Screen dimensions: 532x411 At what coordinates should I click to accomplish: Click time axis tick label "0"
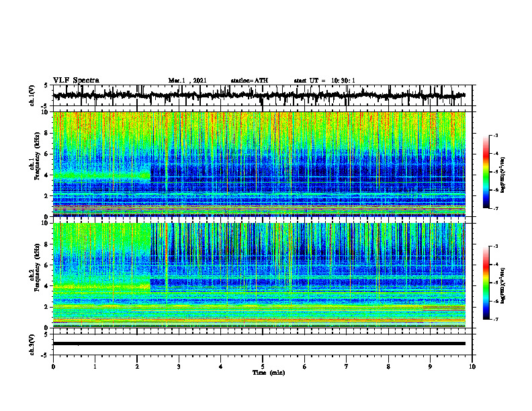pyautogui.click(x=53, y=367)
